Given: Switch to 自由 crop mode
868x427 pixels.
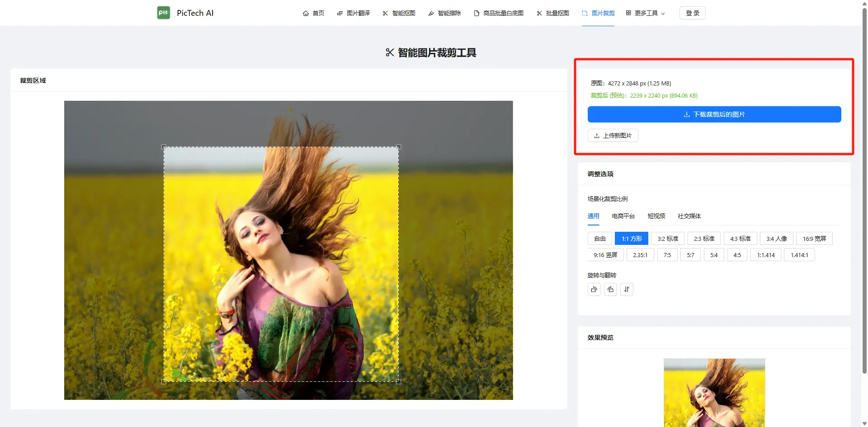Looking at the screenshot, I should (x=599, y=238).
